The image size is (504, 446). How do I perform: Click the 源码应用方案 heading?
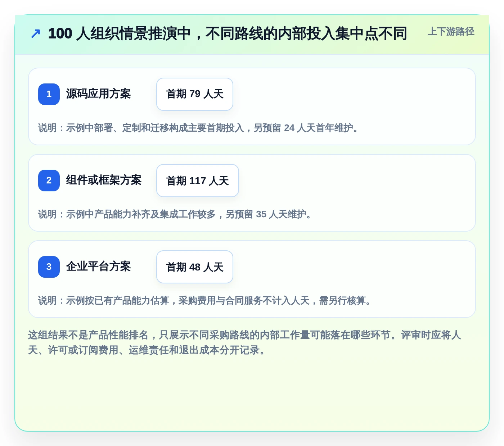tap(98, 94)
